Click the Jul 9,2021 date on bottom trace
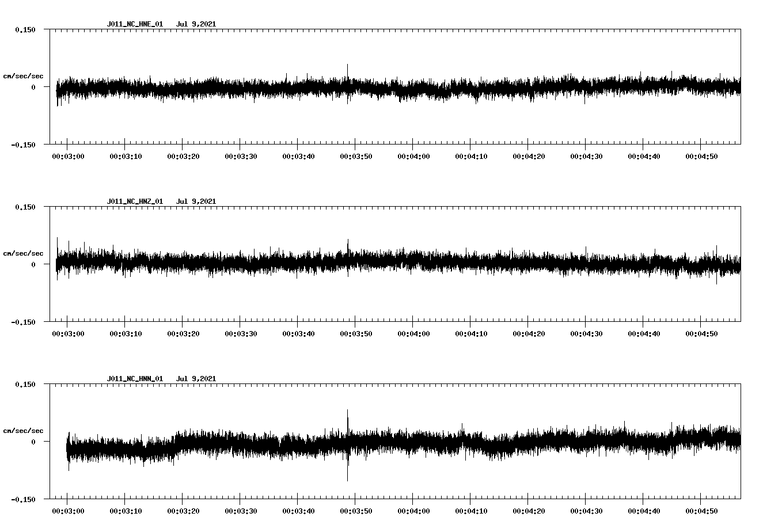Image resolution: width=782 pixels, height=532 pixels. pos(197,378)
